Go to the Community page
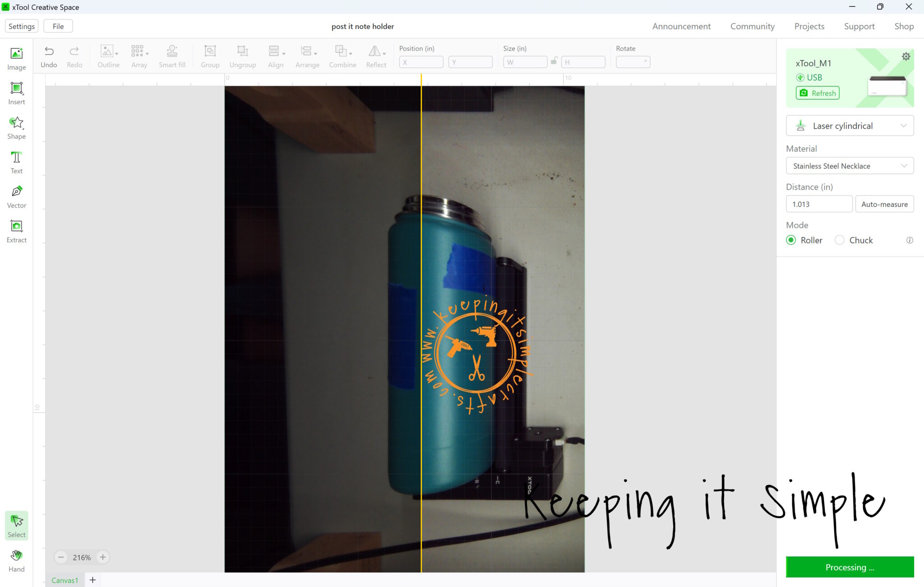 (753, 26)
